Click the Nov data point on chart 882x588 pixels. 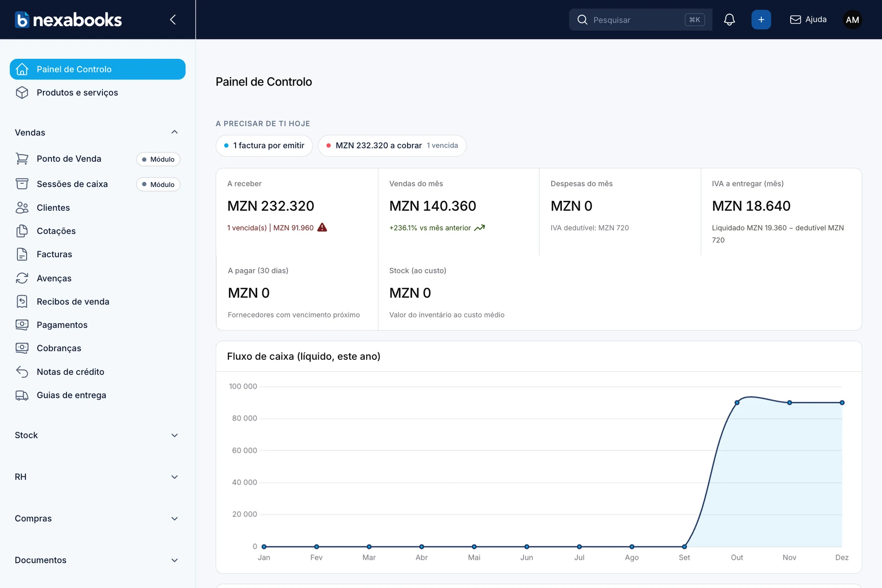point(789,403)
